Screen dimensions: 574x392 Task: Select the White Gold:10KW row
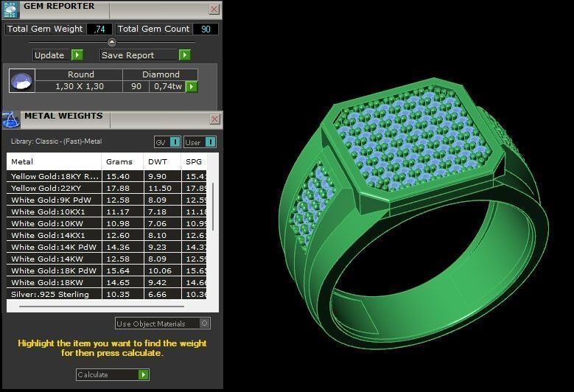coord(107,223)
